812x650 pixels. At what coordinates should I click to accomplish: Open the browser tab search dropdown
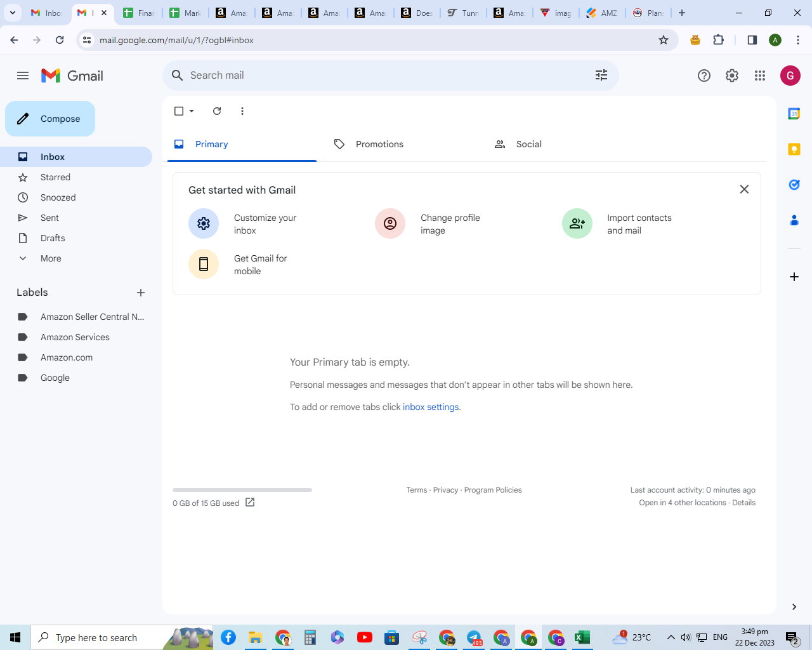click(x=13, y=13)
